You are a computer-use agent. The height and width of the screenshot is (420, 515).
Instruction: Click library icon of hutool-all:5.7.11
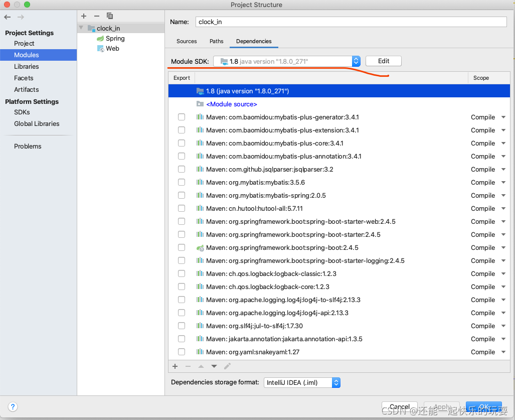pos(200,208)
